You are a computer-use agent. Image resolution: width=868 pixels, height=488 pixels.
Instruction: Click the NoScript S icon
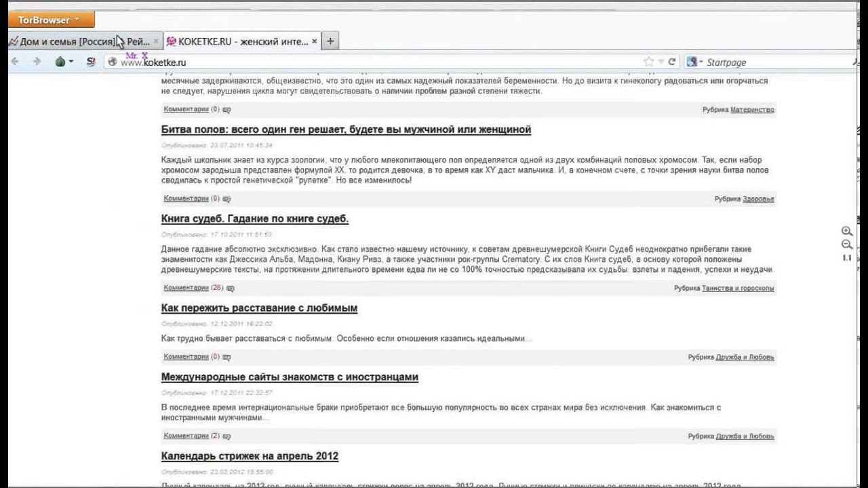pyautogui.click(x=91, y=62)
